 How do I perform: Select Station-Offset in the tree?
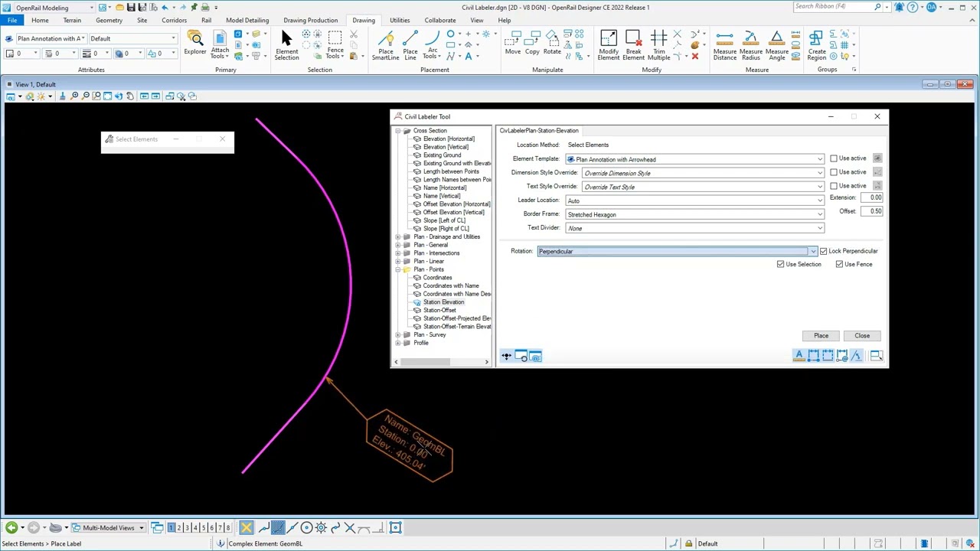(439, 310)
